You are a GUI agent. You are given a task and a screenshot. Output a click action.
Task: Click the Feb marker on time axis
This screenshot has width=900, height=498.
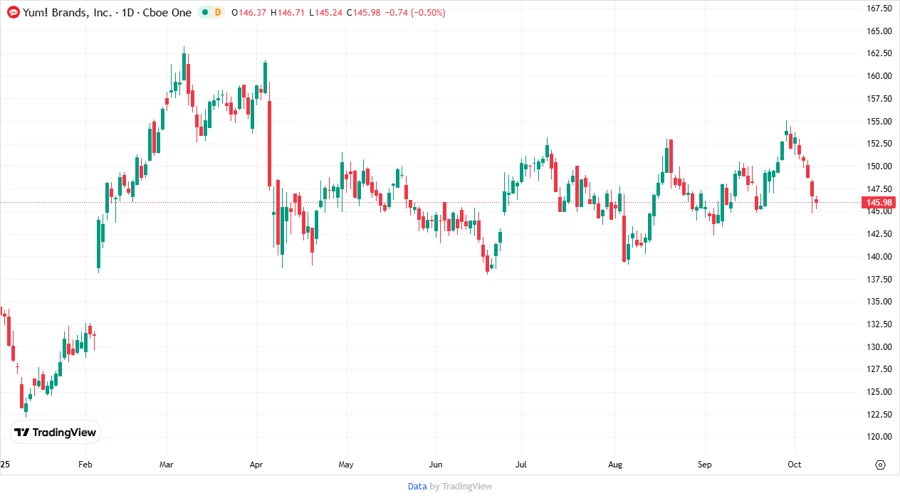tap(85, 465)
